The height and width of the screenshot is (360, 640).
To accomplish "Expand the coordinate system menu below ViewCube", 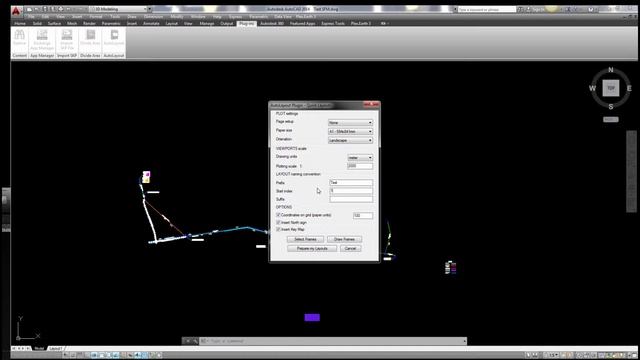I will pos(611,120).
